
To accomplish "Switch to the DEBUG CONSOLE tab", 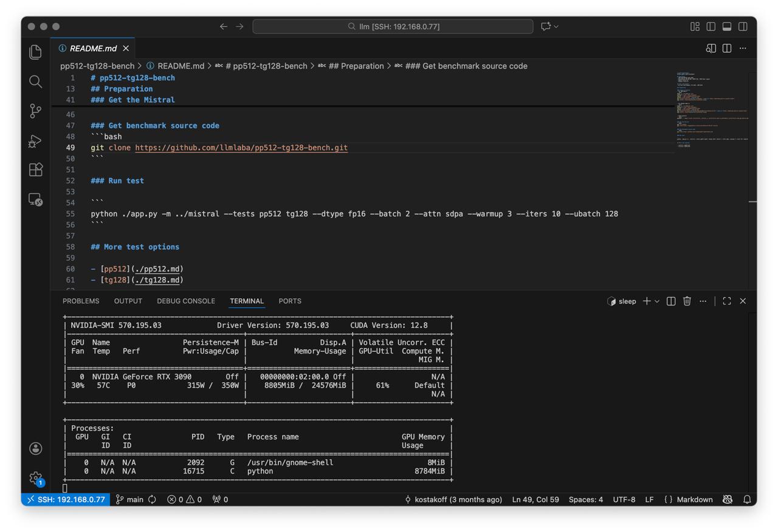I will point(185,301).
